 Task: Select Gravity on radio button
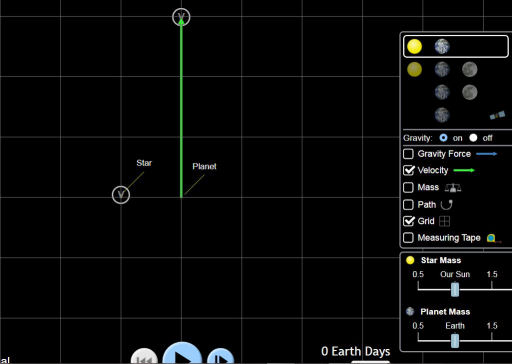click(x=443, y=138)
